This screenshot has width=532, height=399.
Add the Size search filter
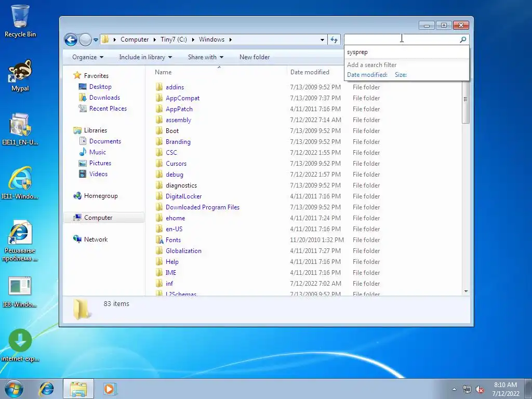point(401,75)
